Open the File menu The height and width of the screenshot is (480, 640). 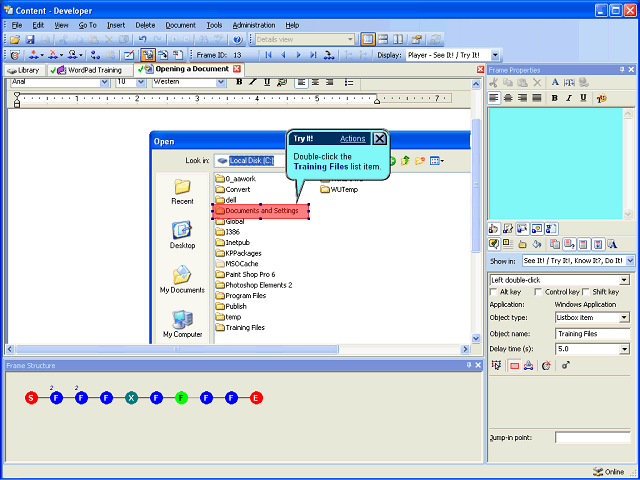click(17, 25)
